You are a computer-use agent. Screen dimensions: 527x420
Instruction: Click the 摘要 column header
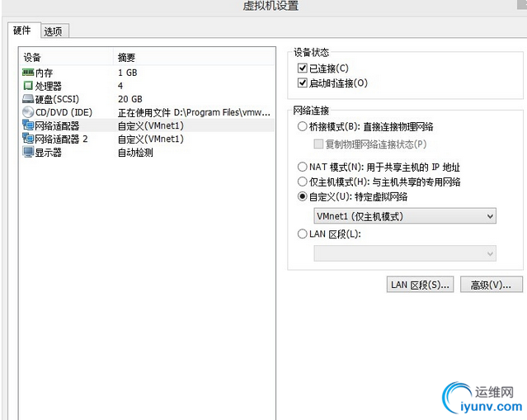[x=126, y=58]
